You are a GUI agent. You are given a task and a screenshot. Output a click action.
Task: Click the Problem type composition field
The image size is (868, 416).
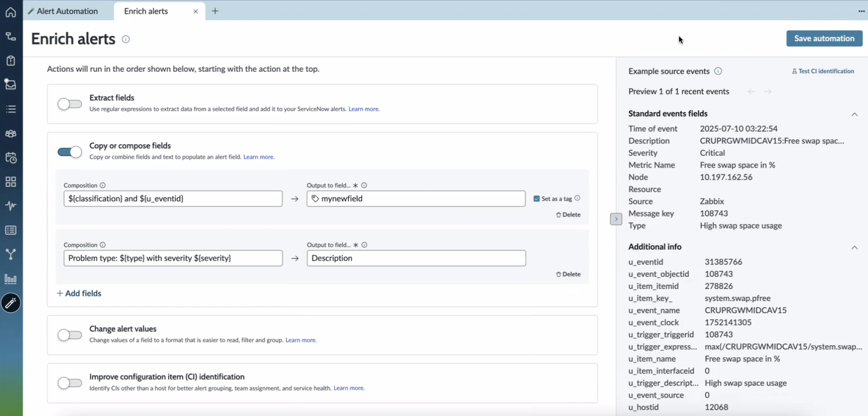point(173,258)
